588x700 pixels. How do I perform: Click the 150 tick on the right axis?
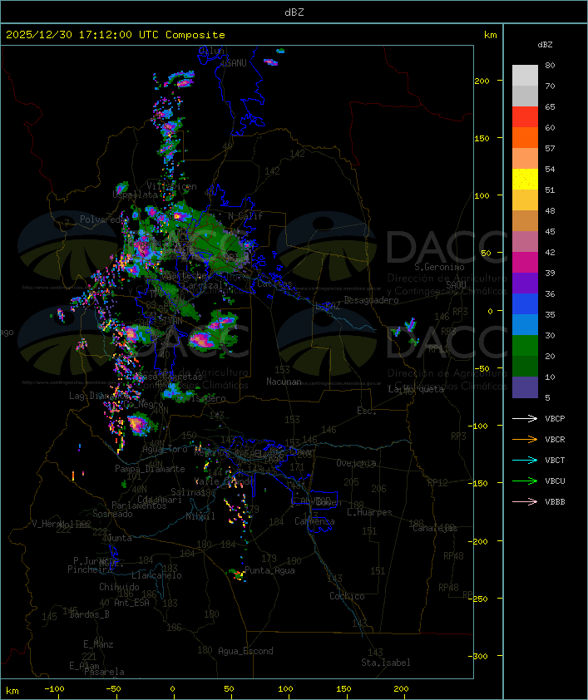[482, 138]
